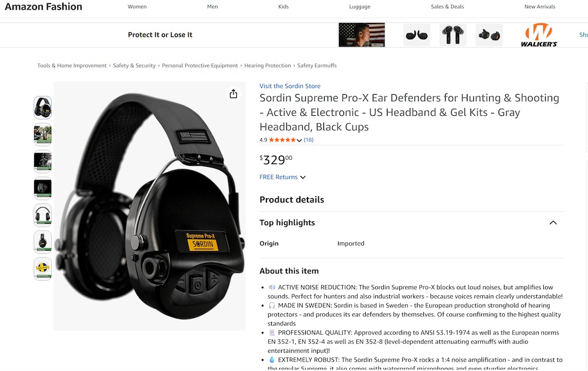588x371 pixels.
Task: Select the third earbuds image in banner
Action: (489, 35)
